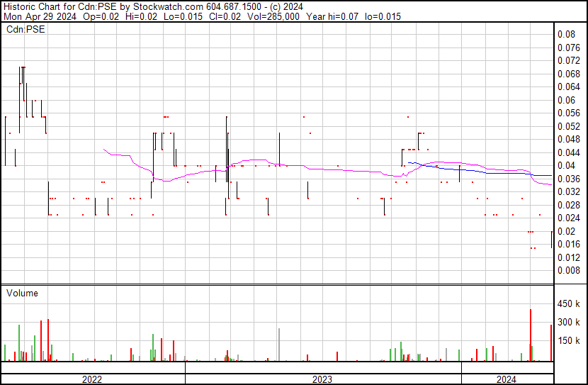This screenshot has width=588, height=385.
Task: Click the Cl=0.02 close value
Action: [x=225, y=16]
